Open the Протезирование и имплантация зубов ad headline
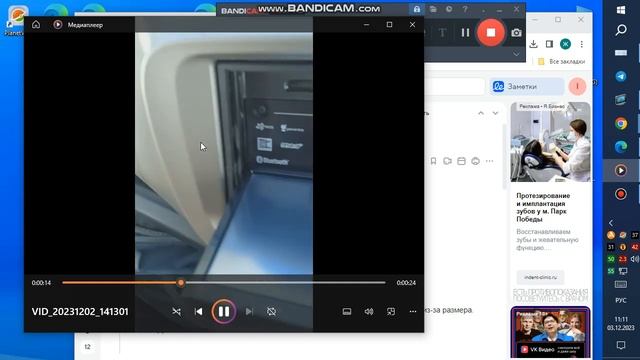The height and width of the screenshot is (360, 640). click(543, 207)
